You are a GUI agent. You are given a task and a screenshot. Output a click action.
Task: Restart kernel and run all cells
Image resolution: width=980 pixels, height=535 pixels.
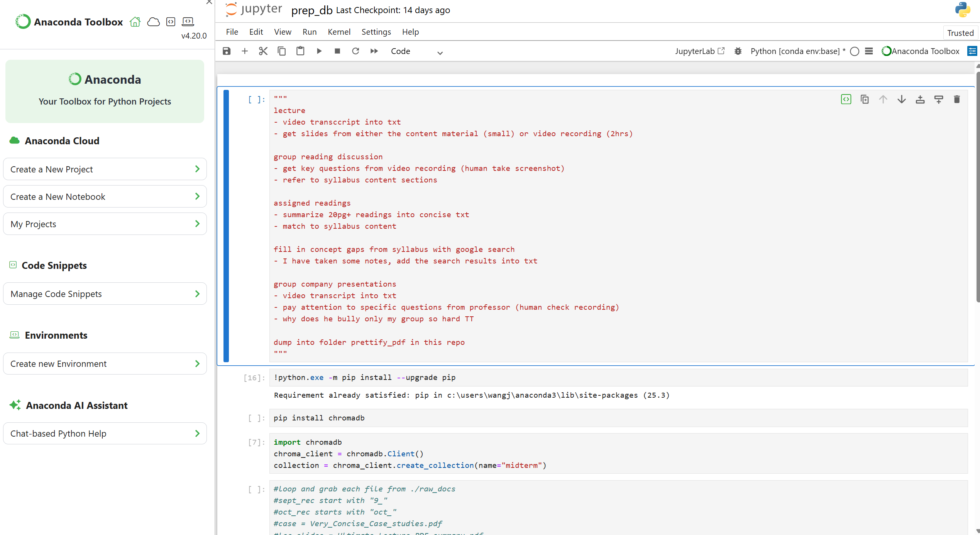pos(374,51)
